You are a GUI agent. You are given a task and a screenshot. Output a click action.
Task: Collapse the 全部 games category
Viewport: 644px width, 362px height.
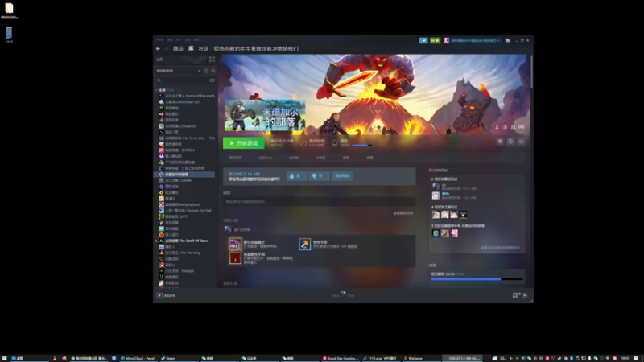pyautogui.click(x=156, y=90)
